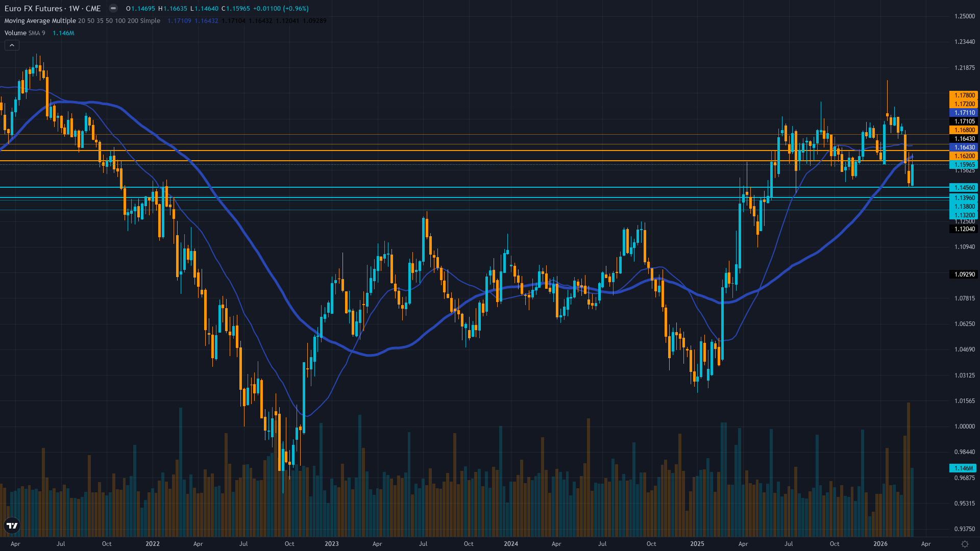Viewport: 980px width, 551px height.
Task: Click the 2024 label on the time axis
Action: click(511, 544)
